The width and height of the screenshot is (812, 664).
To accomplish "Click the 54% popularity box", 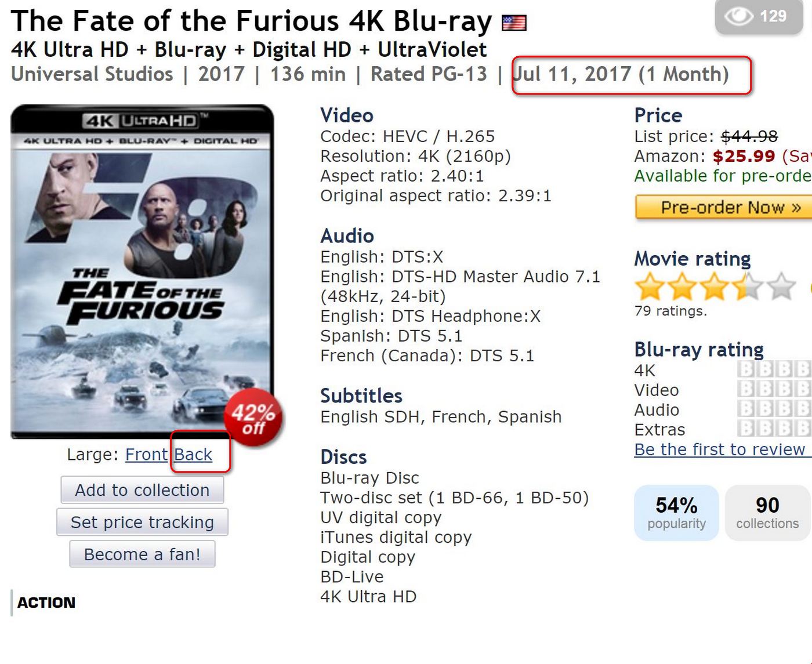I will click(676, 513).
